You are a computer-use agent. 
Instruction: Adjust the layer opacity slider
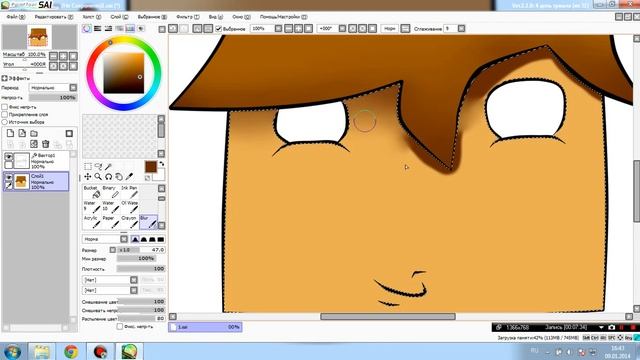pyautogui.click(x=53, y=98)
